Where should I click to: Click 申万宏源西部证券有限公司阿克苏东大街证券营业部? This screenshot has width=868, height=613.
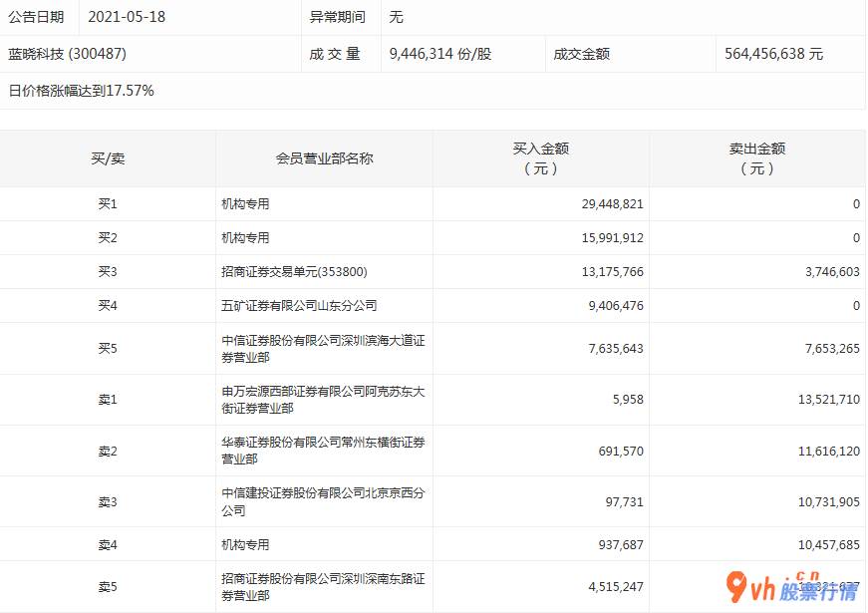click(323, 400)
